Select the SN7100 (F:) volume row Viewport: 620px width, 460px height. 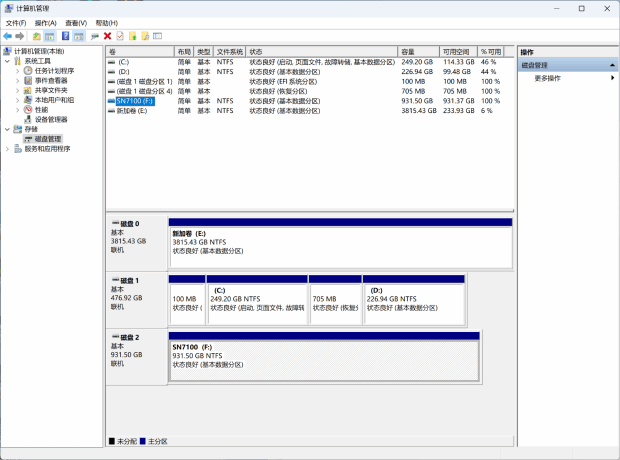tap(310, 101)
